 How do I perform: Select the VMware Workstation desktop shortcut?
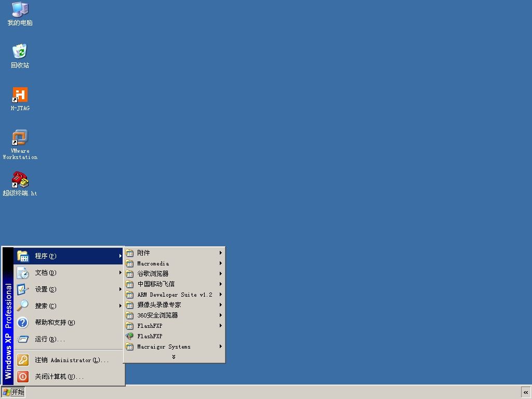[20, 144]
